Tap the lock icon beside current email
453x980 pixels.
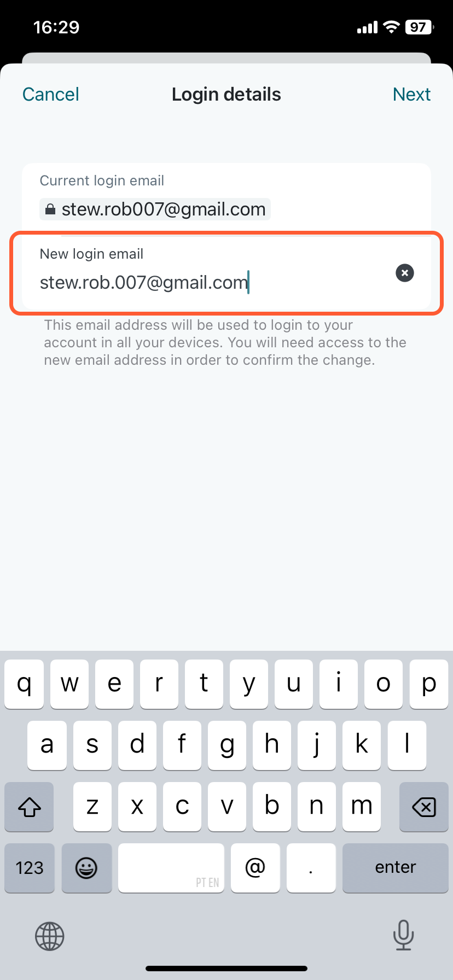[50, 209]
